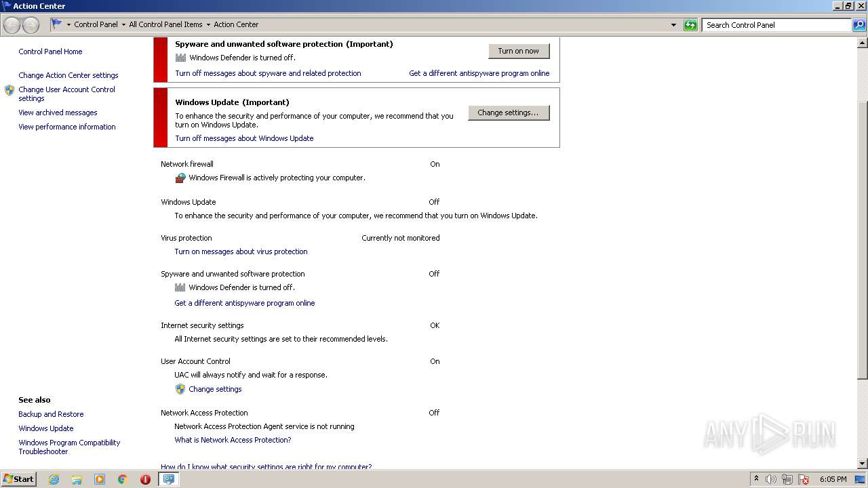Open Change Action Center settings
The height and width of the screenshot is (488, 868).
coord(68,75)
